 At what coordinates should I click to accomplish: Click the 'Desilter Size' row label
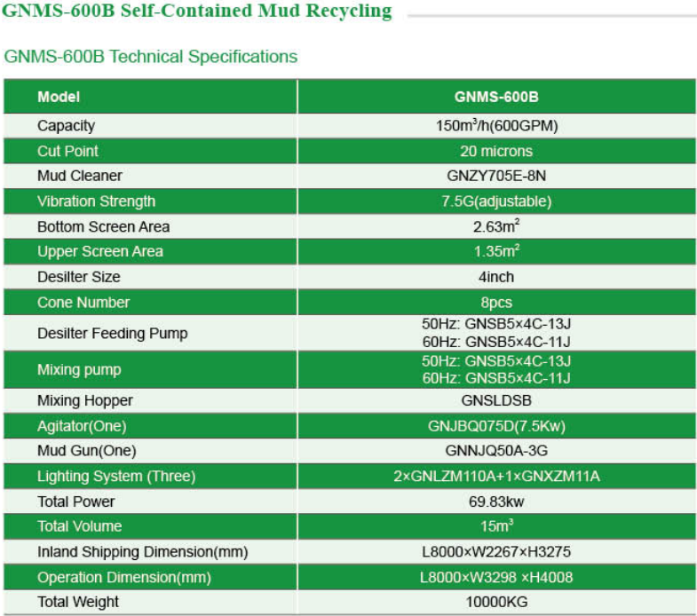[79, 277]
